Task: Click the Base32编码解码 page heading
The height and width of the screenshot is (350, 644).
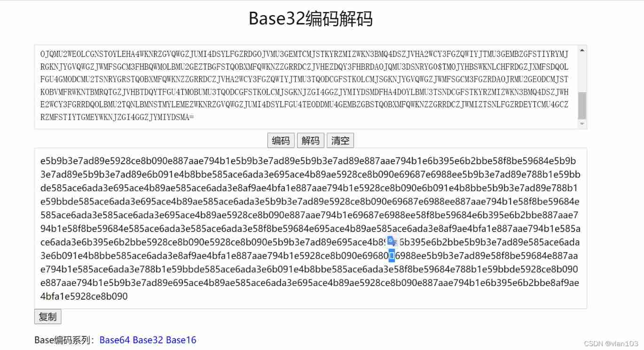Action: (x=311, y=19)
